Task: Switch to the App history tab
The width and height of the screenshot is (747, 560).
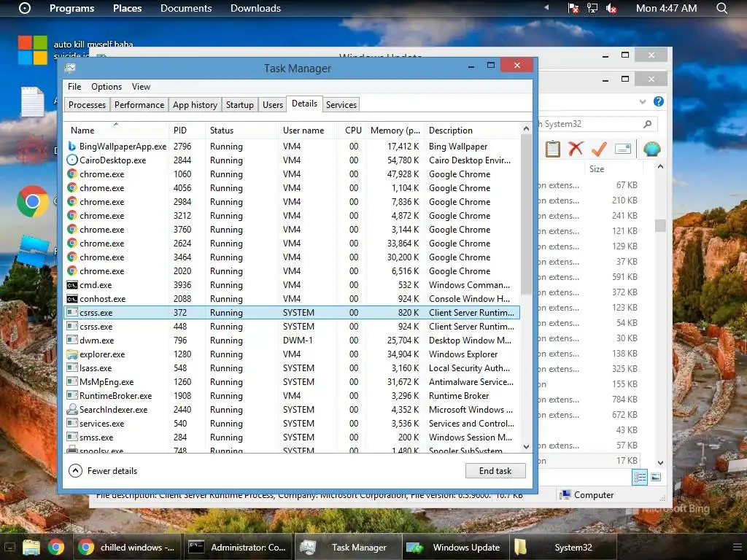Action: [x=195, y=105]
